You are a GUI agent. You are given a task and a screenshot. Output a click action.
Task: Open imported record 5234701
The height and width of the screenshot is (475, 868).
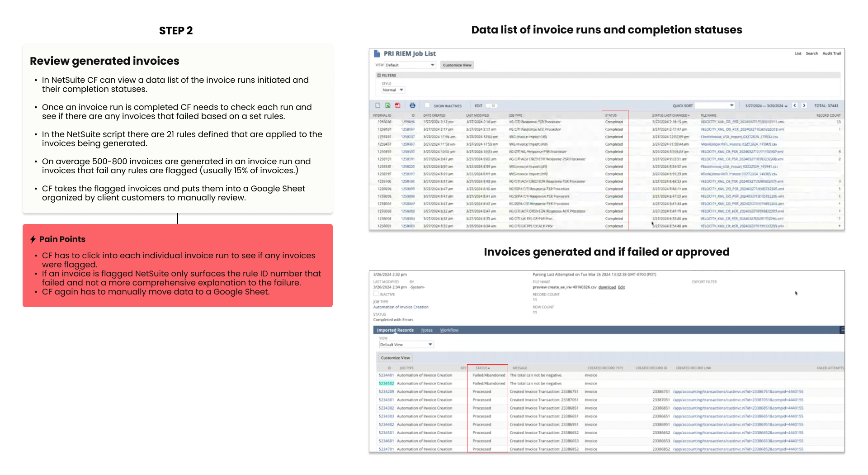[386, 449]
